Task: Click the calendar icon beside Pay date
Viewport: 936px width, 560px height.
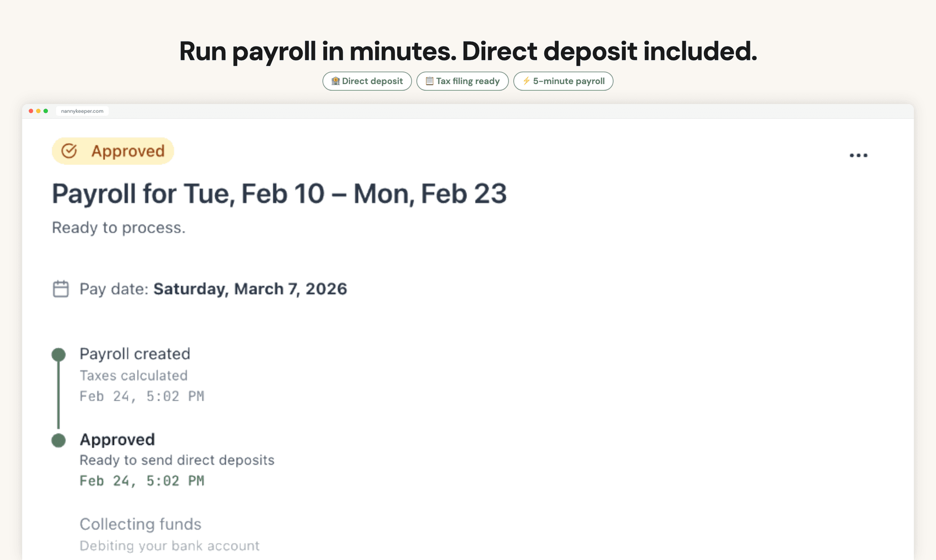Action: 61,289
